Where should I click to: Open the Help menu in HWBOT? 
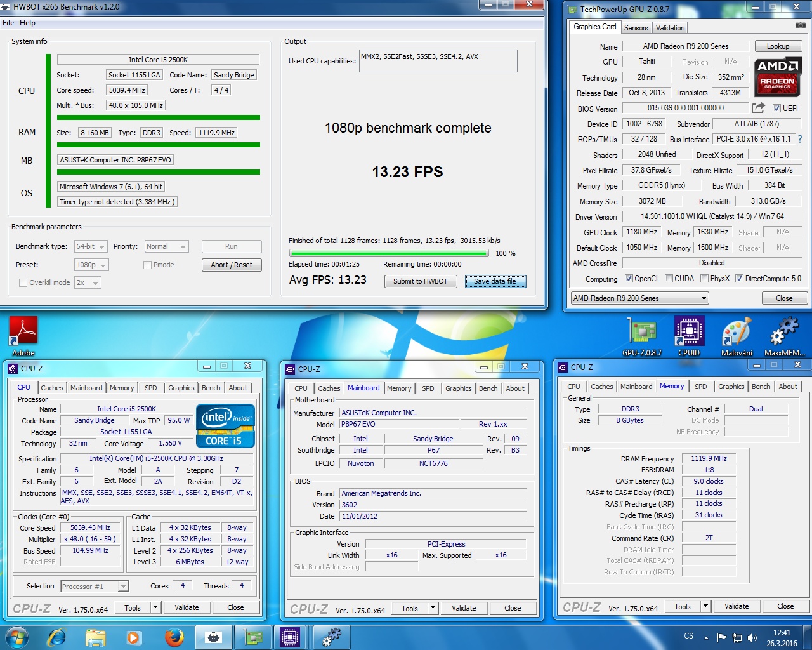click(28, 23)
